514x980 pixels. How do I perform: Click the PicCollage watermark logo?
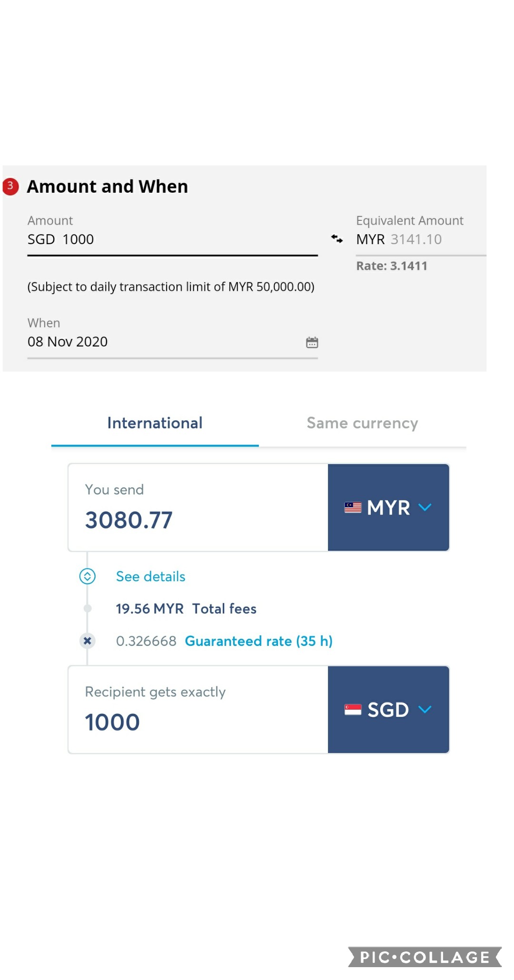(425, 957)
